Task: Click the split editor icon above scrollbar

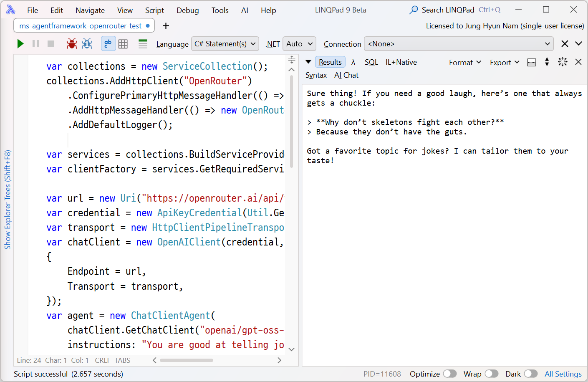Action: (292, 60)
